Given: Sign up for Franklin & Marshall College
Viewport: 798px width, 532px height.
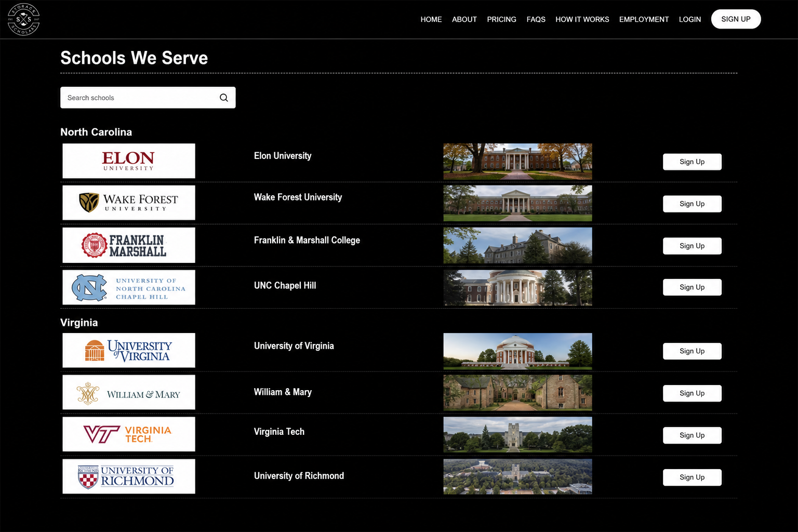Looking at the screenshot, I should (x=693, y=246).
